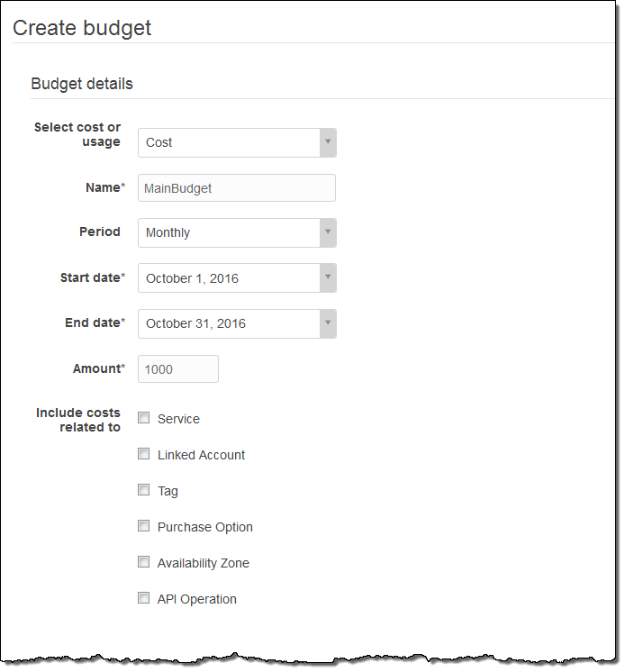This screenshot has width=625, height=672.
Task: Click the "End date" field label
Action: click(95, 322)
